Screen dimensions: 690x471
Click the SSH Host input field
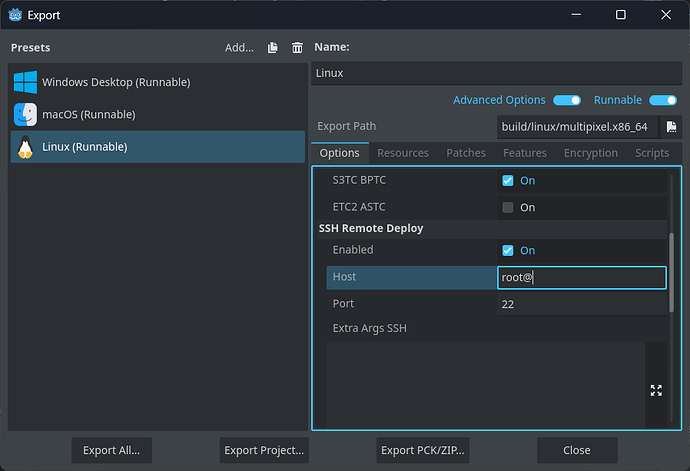582,278
